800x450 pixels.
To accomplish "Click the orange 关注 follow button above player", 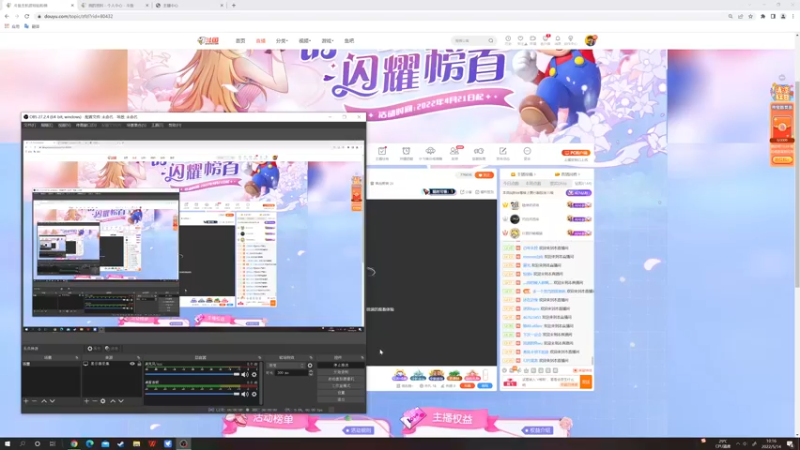I will pos(484,175).
